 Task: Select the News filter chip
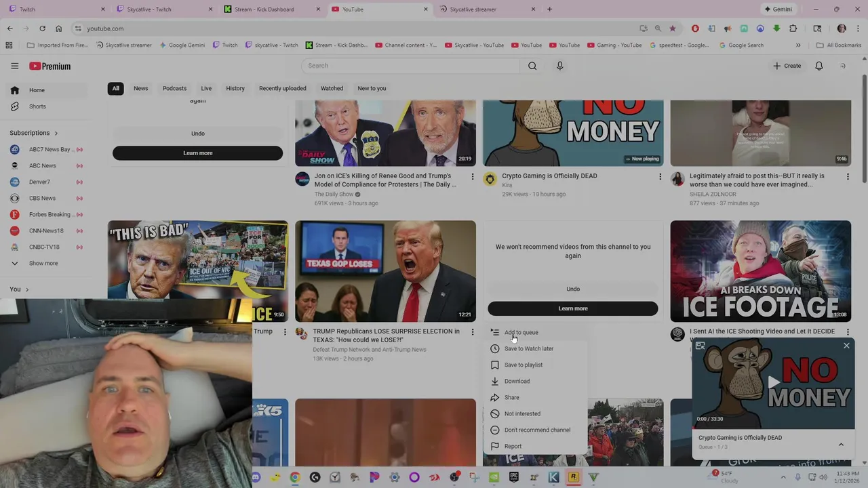tap(140, 88)
